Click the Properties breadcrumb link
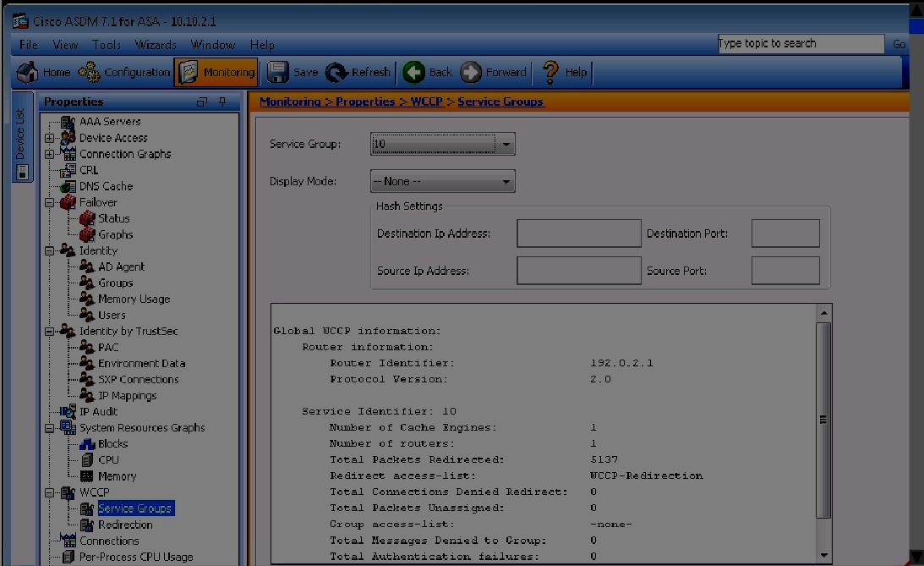The image size is (924, 566). pos(365,102)
